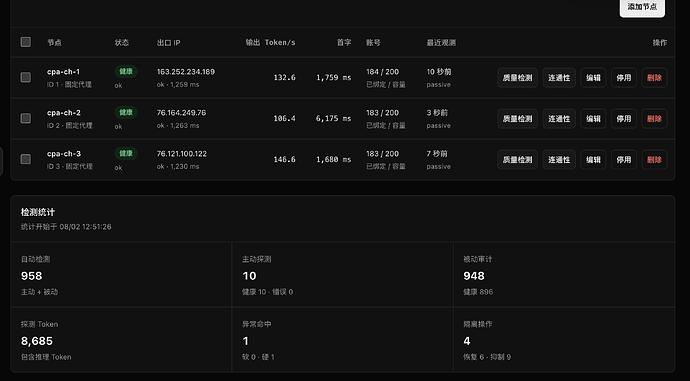690x381 pixels.
Task: Test 连通性 on node cpa-ch-1
Action: point(559,78)
